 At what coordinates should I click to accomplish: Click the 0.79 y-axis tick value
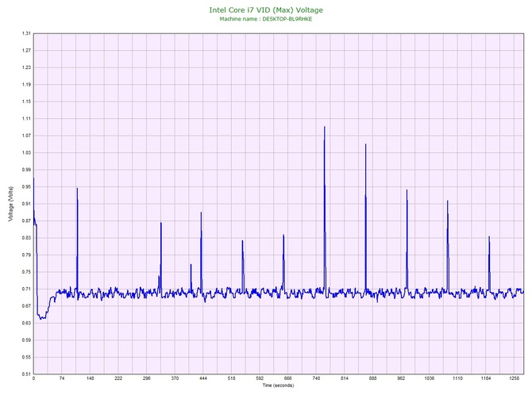[x=26, y=255]
